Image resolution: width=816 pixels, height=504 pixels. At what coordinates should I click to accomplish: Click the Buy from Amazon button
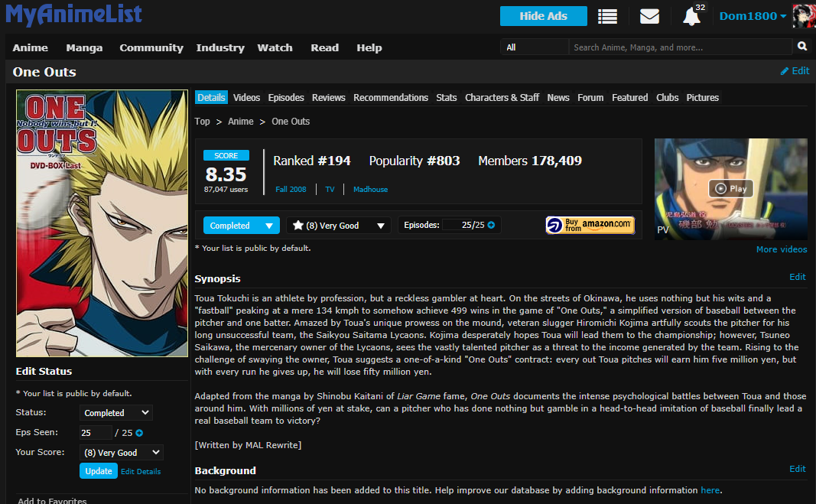[x=590, y=225]
